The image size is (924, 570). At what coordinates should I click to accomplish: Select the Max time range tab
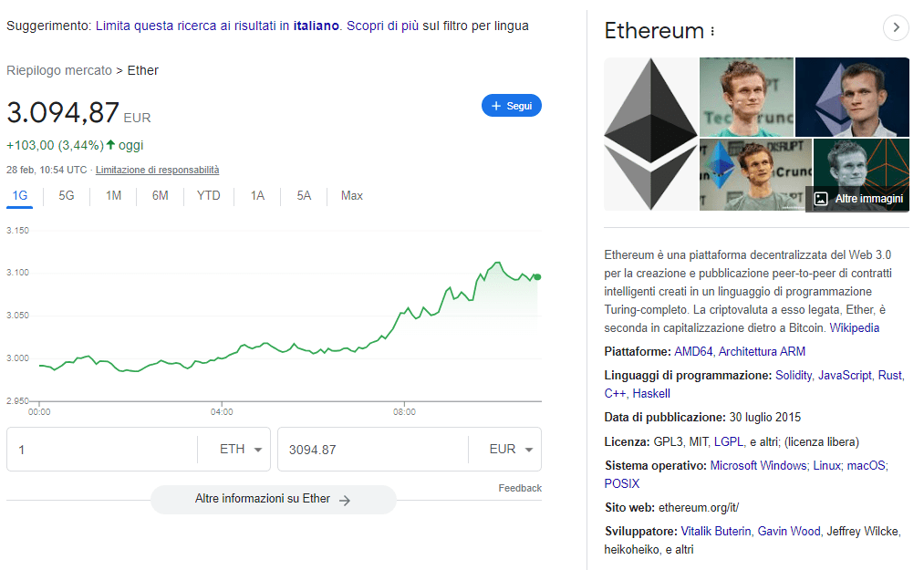pyautogui.click(x=351, y=195)
